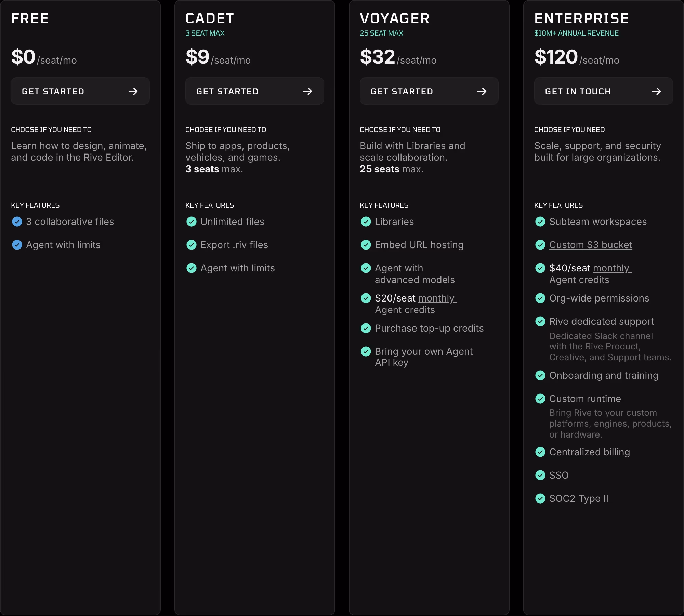This screenshot has width=684, height=616.
Task: Click check icon beside Purchase top-up credits
Action: pyautogui.click(x=366, y=328)
